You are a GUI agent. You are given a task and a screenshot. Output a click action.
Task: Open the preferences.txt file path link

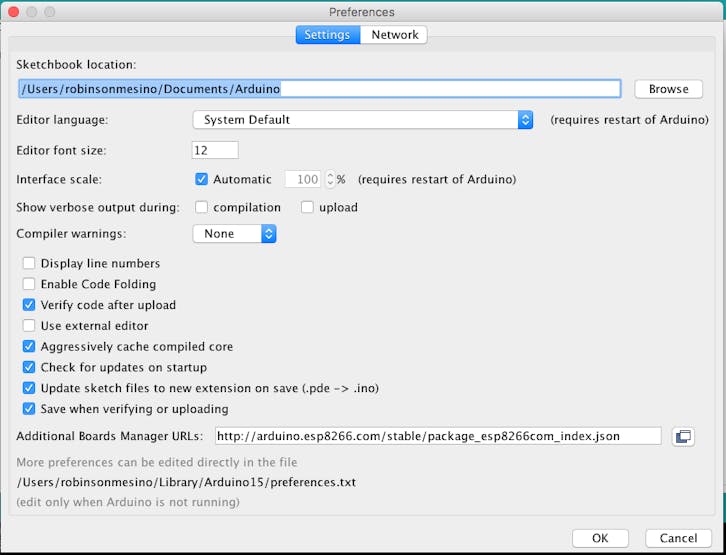186,482
